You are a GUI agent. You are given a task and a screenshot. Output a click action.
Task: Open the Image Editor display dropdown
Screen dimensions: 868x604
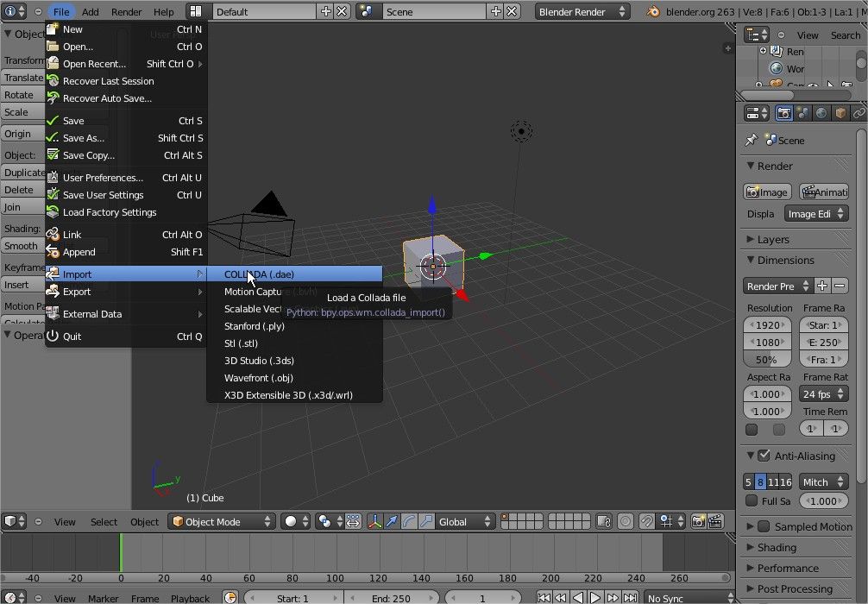point(816,214)
